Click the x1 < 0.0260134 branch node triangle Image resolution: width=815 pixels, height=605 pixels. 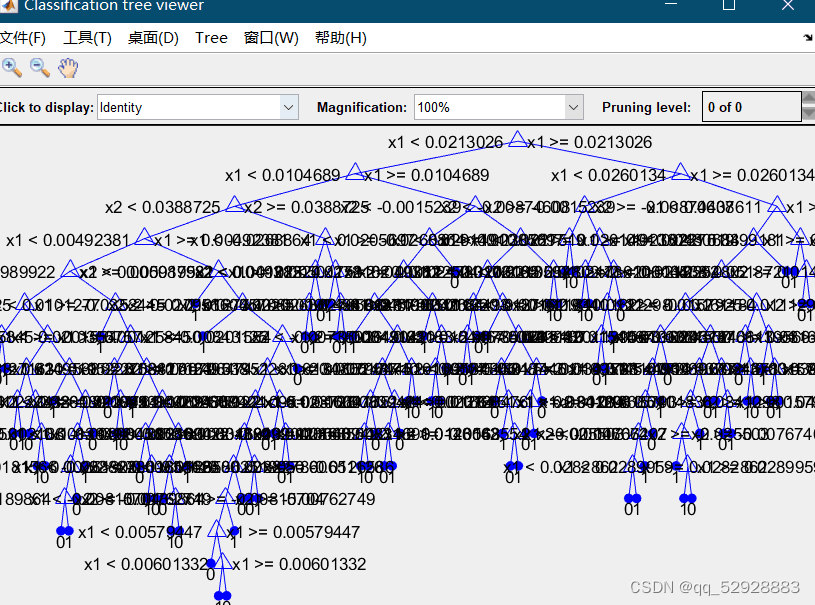681,172
